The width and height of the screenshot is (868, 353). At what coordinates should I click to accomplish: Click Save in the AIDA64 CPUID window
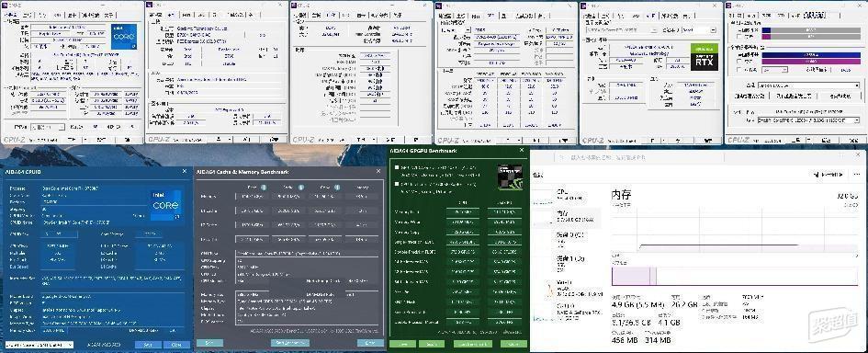pos(149,344)
